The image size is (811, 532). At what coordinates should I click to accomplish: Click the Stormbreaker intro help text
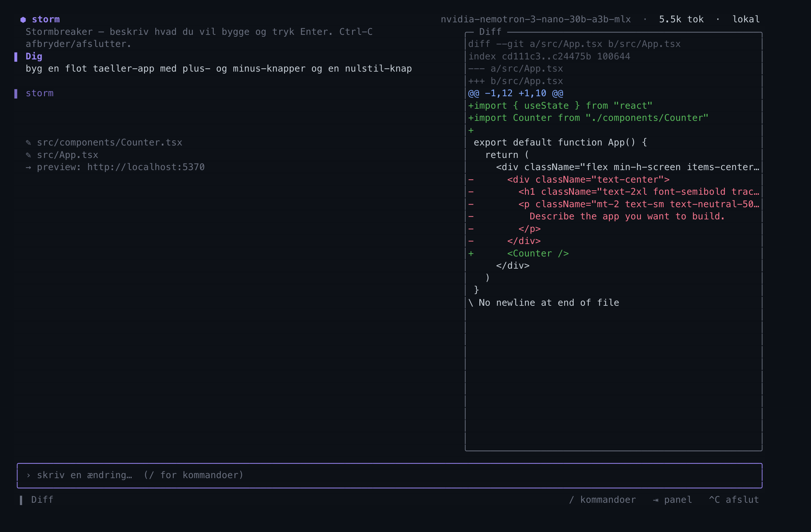(199, 38)
